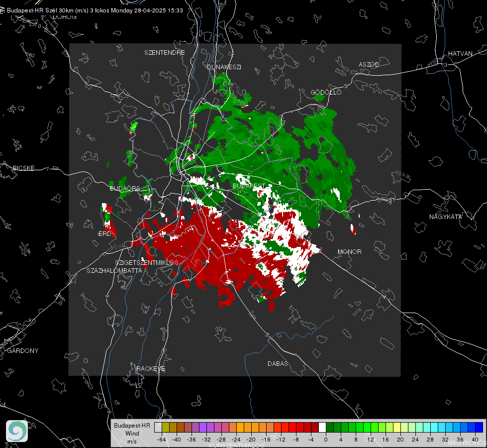The height and width of the screenshot is (448, 487).
Task: Click the RÁCKEVE town label
Action: tap(151, 368)
